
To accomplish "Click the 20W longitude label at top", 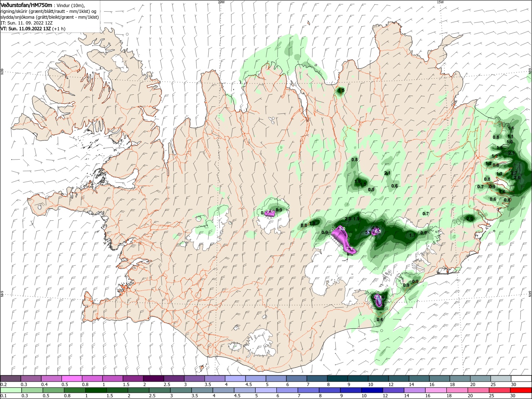I will 221,2.
